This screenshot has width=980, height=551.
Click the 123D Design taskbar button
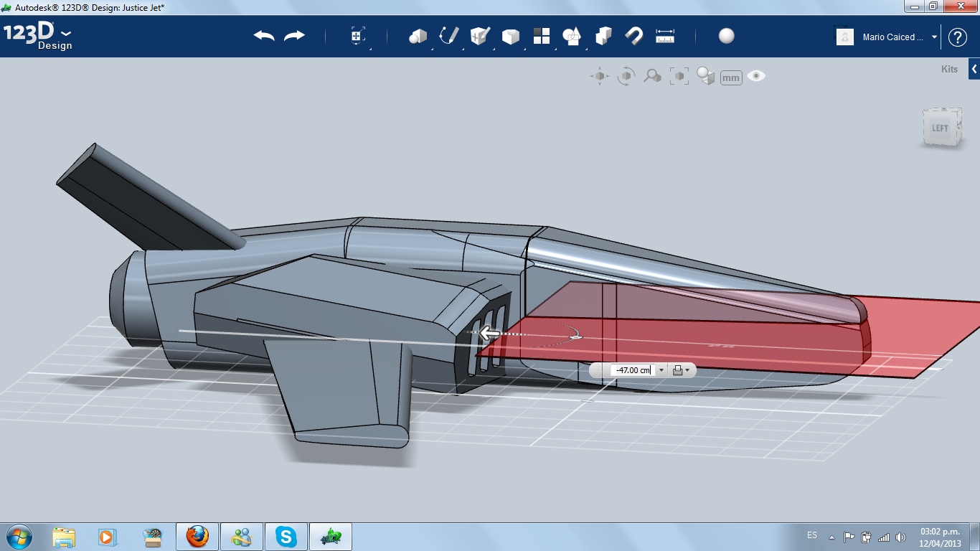(331, 536)
